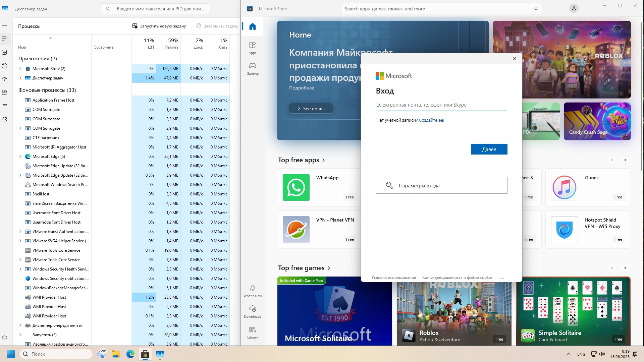Expand Диспетчер очереди печати process
This screenshot has width=644, height=362.
tap(20, 325)
